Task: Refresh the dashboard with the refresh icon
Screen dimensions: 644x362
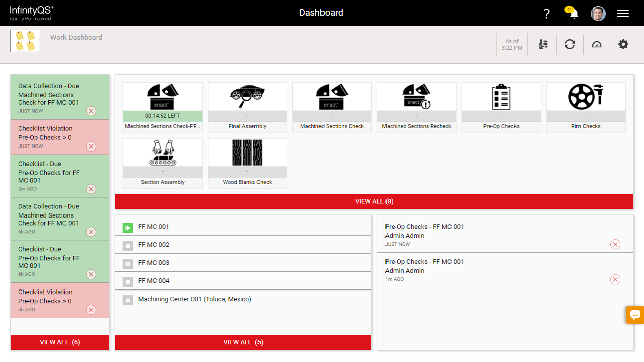Action: 570,44
